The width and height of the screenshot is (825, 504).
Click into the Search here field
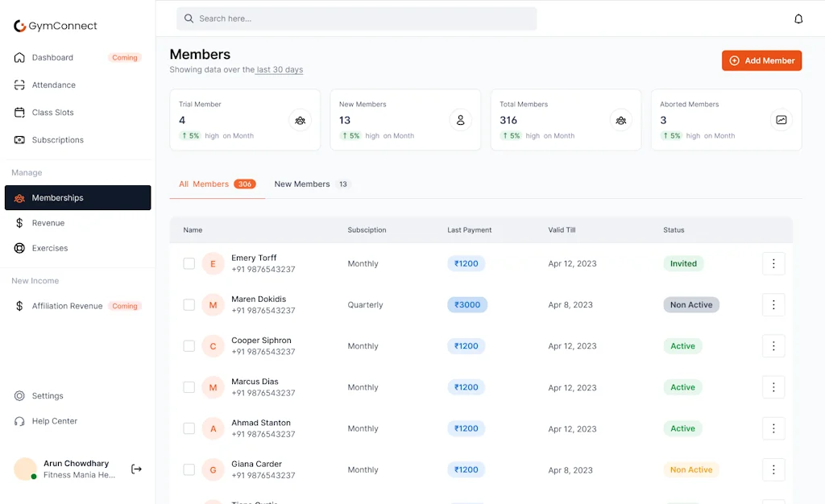[363, 19]
